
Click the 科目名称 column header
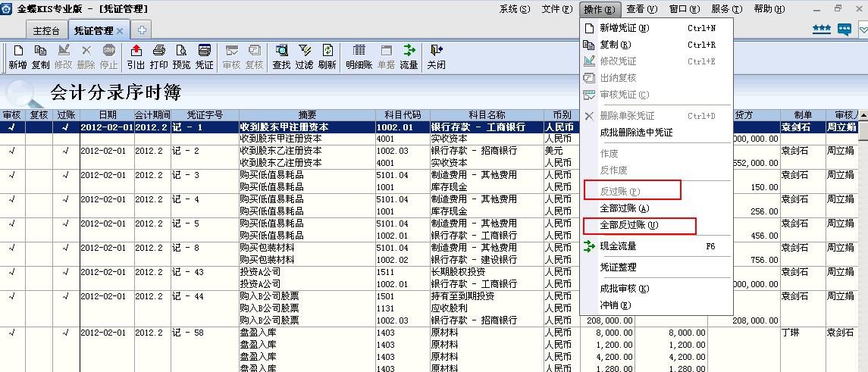click(x=487, y=115)
